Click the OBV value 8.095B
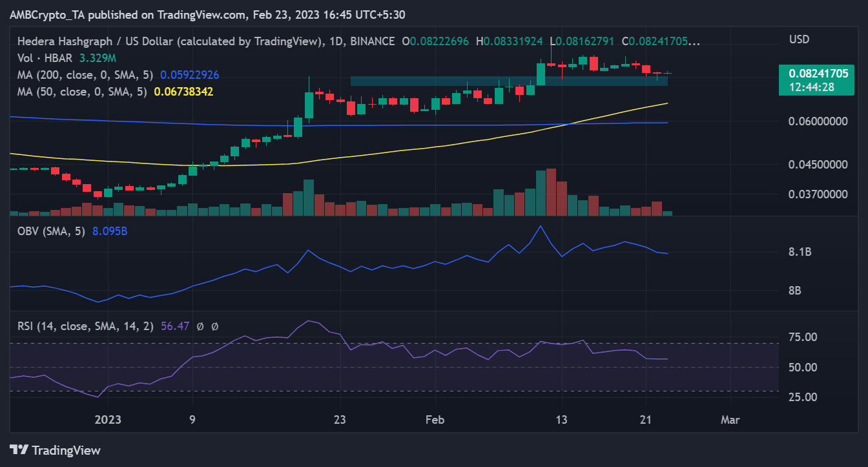 [x=110, y=231]
